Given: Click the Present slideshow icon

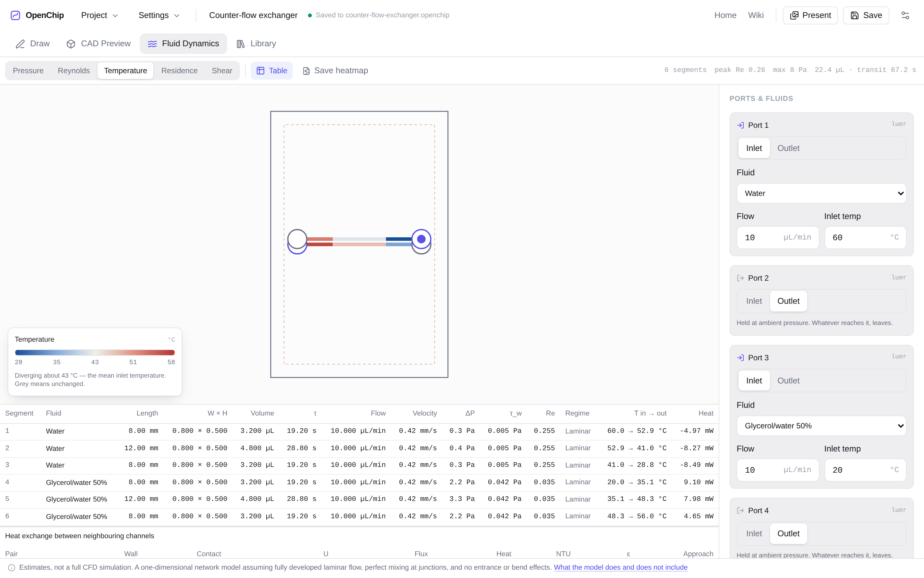Looking at the screenshot, I should pos(794,15).
